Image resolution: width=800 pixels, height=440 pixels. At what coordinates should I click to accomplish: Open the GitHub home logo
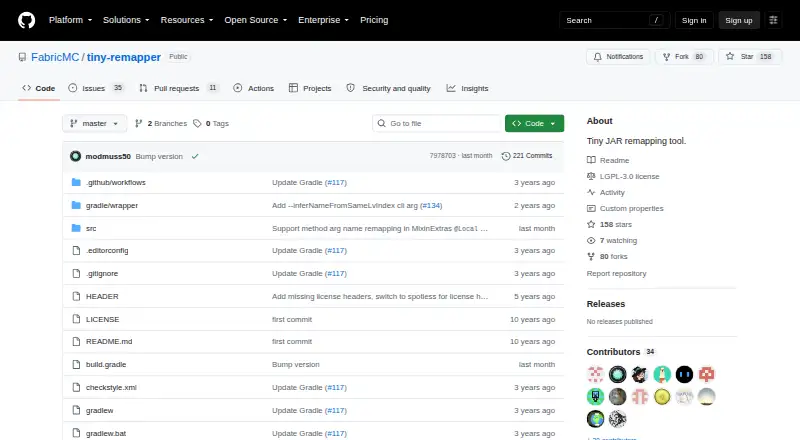pos(27,20)
